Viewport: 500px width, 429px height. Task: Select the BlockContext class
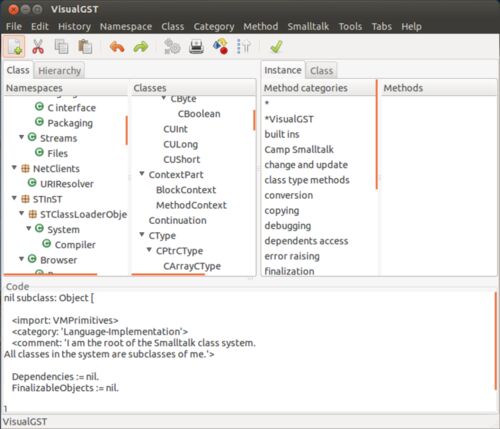pos(186,190)
